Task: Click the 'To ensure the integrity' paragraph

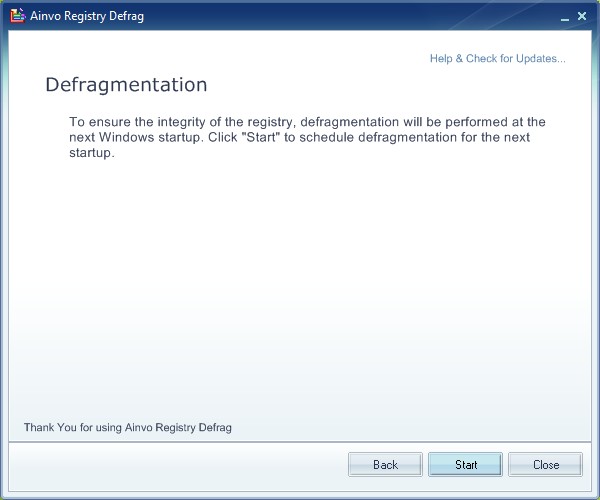Action: click(x=307, y=137)
